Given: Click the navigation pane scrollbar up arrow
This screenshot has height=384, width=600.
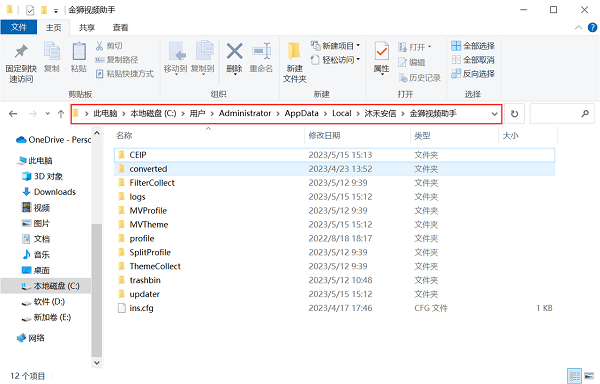Looking at the screenshot, I should (x=97, y=133).
